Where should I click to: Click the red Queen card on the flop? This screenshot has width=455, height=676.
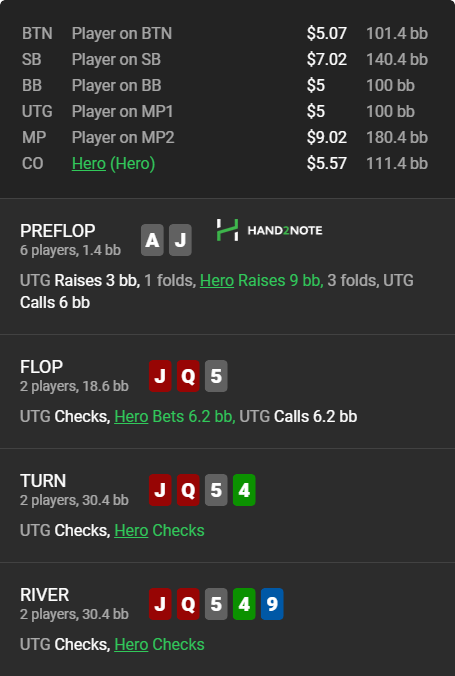(188, 376)
